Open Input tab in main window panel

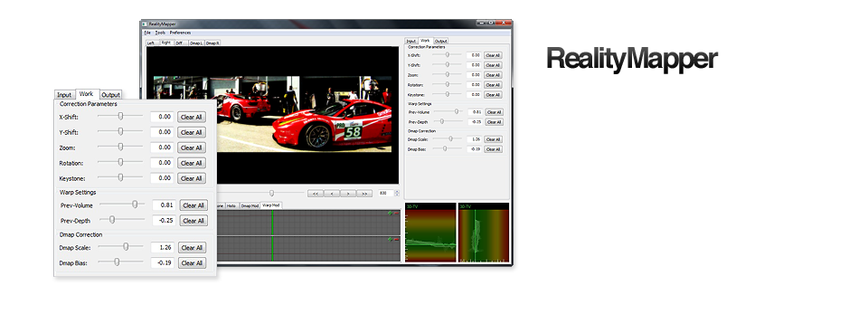pos(410,41)
